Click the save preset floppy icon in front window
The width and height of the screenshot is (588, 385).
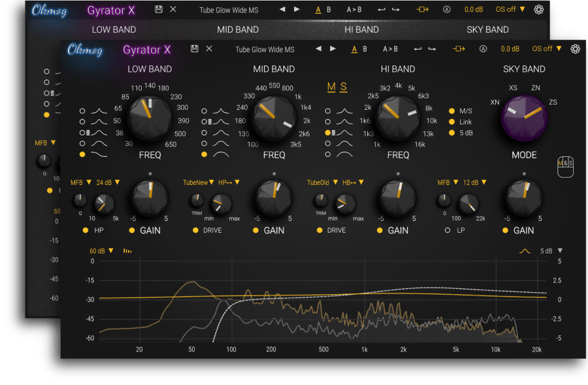click(x=194, y=48)
